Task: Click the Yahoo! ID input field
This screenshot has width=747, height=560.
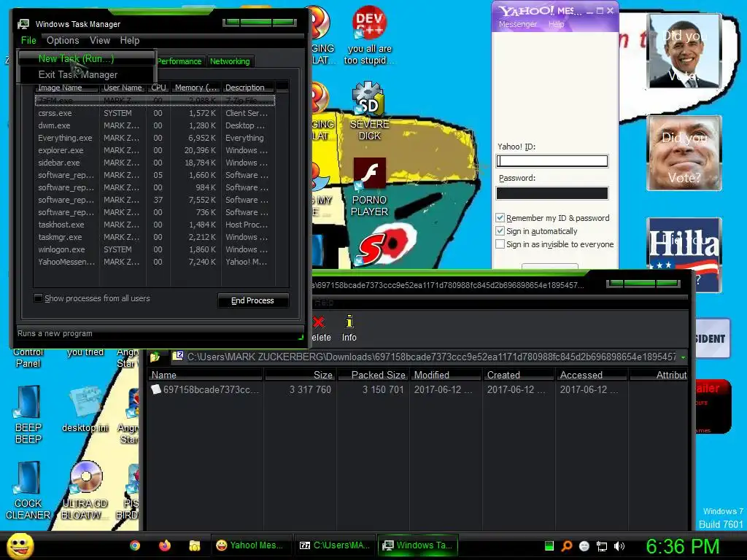Action: tap(552, 161)
